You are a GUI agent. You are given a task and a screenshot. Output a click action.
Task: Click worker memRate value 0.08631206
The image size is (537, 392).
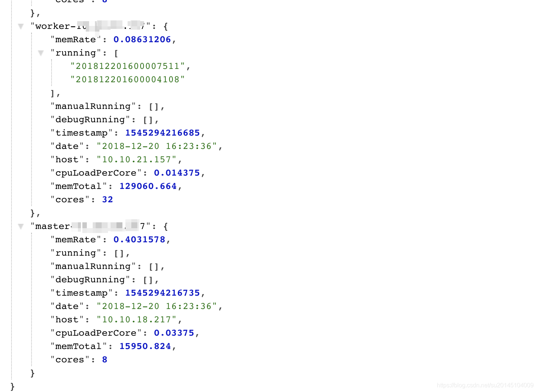[x=142, y=40]
